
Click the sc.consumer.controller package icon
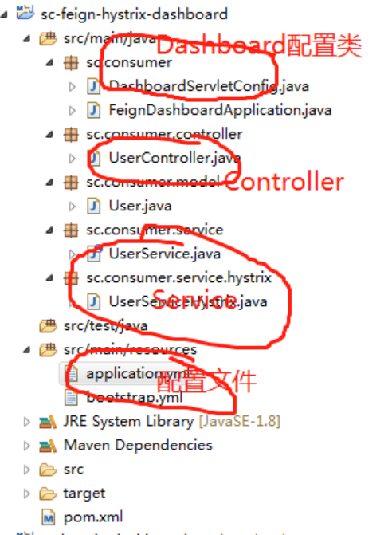tap(71, 135)
